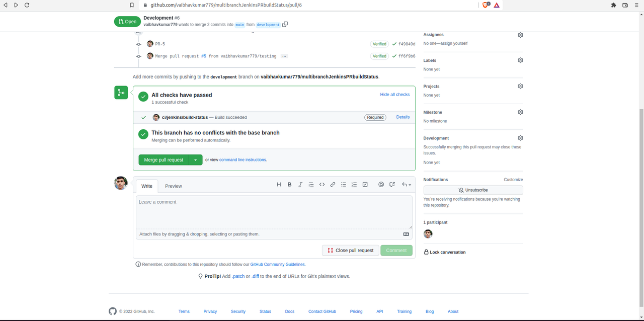Click the Assignees gear icon

[x=520, y=35]
